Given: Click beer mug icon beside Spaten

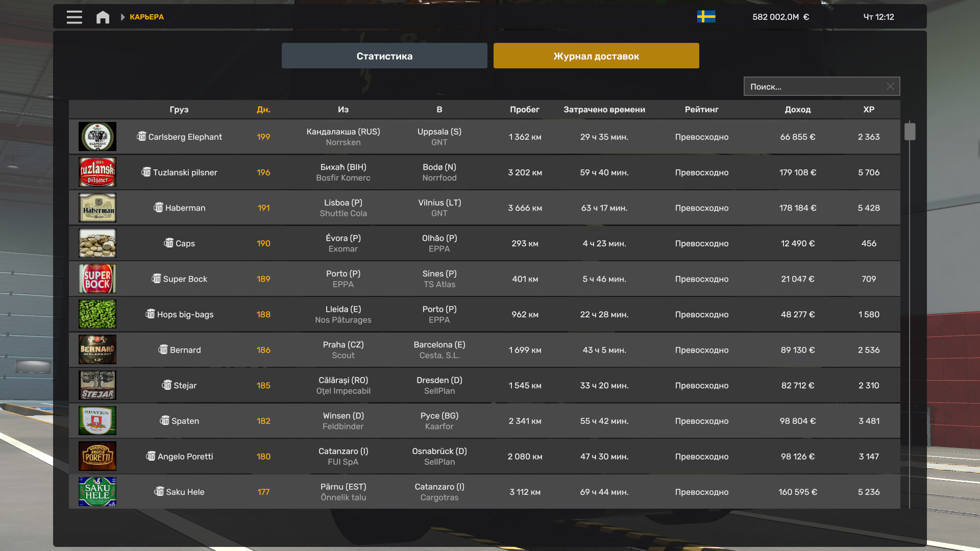Looking at the screenshot, I should [x=164, y=420].
